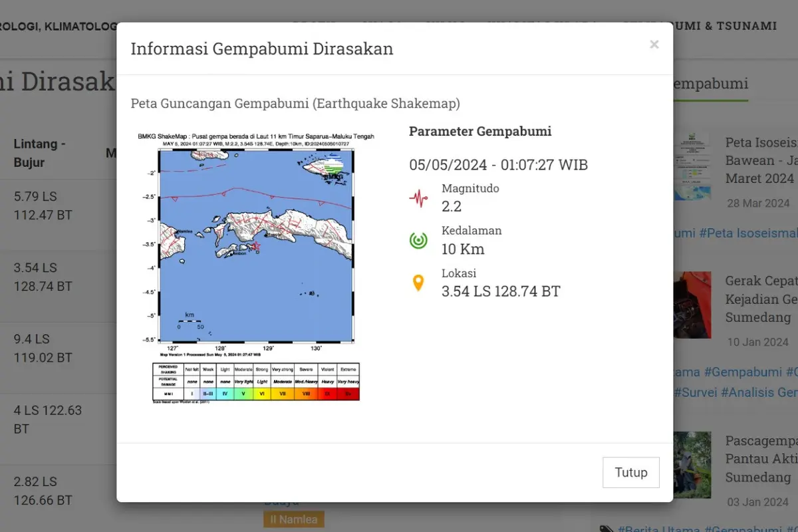Screen dimensions: 798x532
Task: Close the earthquake info dialog with Tutup
Action: (x=631, y=472)
